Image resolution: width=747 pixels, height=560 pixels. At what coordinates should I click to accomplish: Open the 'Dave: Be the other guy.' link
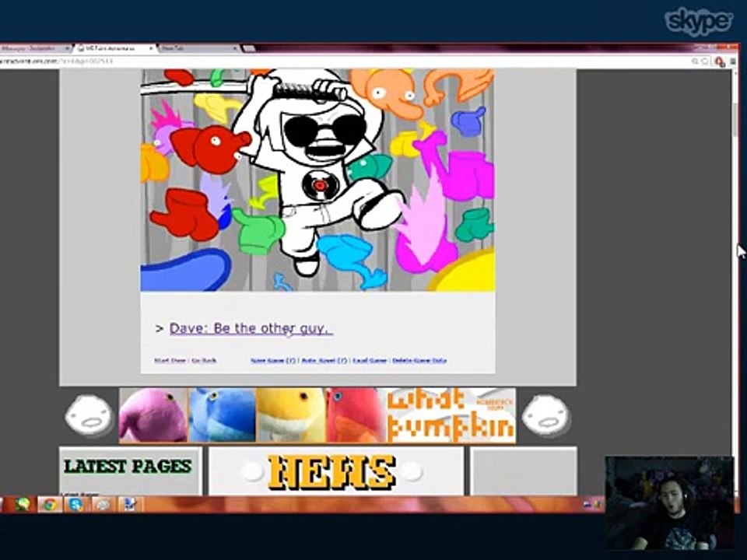coord(251,328)
